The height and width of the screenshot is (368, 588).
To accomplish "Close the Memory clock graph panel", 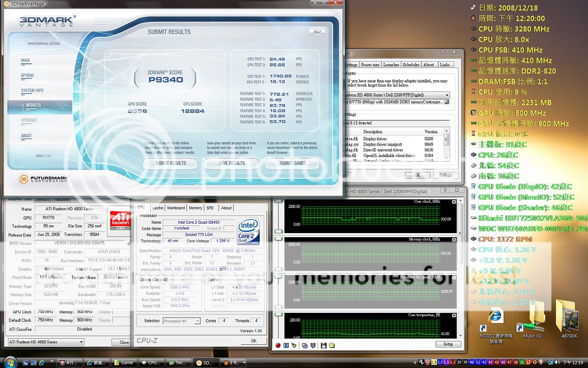I will pyautogui.click(x=454, y=239).
